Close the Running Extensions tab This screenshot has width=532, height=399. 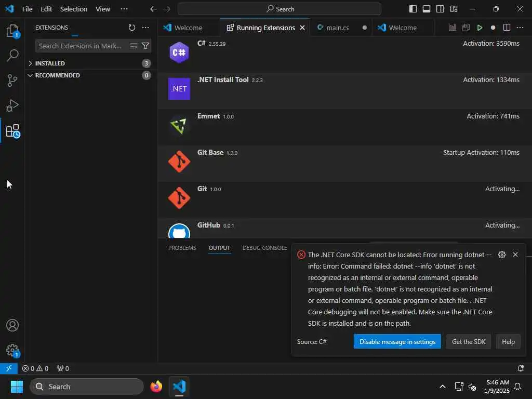click(302, 28)
